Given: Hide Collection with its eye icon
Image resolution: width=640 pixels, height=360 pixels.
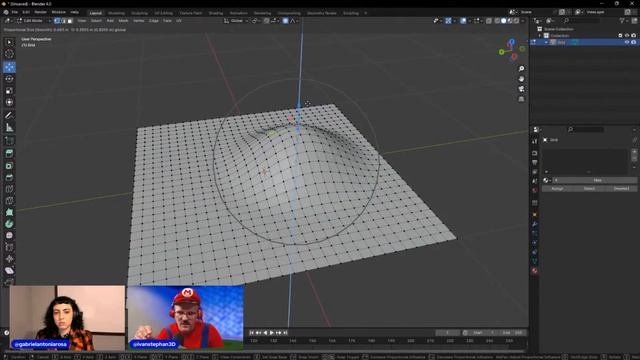Looking at the screenshot, I should pyautogui.click(x=627, y=36).
